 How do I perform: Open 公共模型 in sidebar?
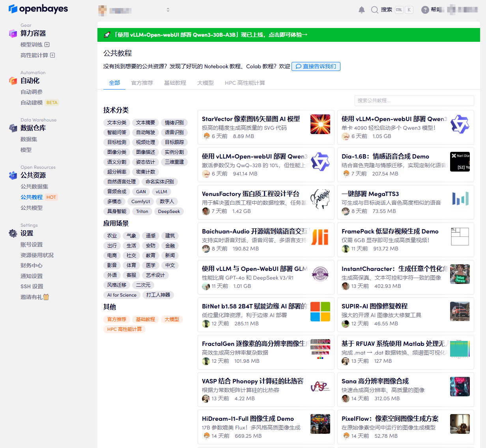(x=32, y=208)
